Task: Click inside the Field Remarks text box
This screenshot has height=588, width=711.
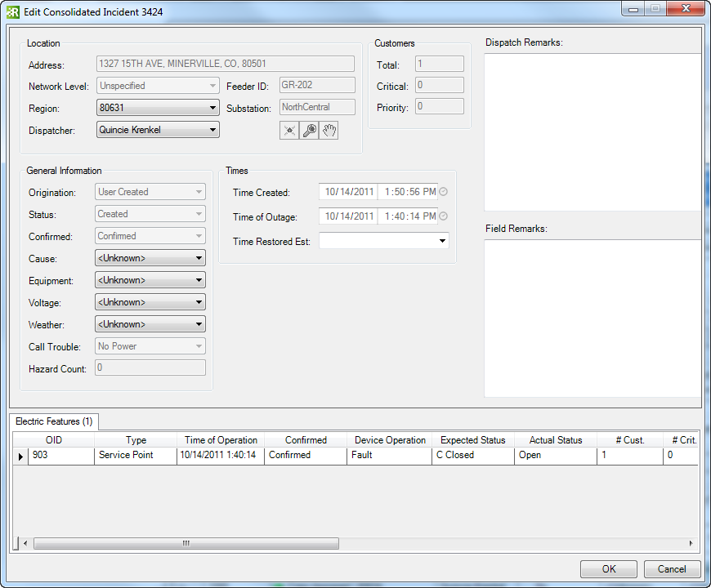Action: pyautogui.click(x=592, y=317)
